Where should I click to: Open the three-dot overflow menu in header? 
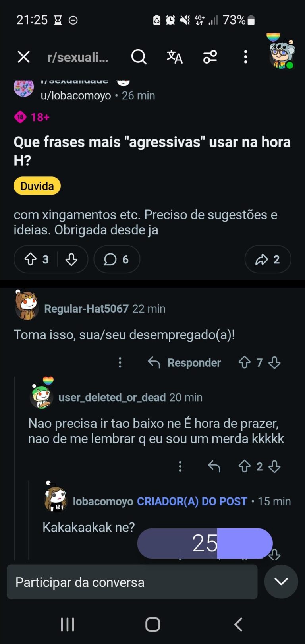(x=245, y=57)
